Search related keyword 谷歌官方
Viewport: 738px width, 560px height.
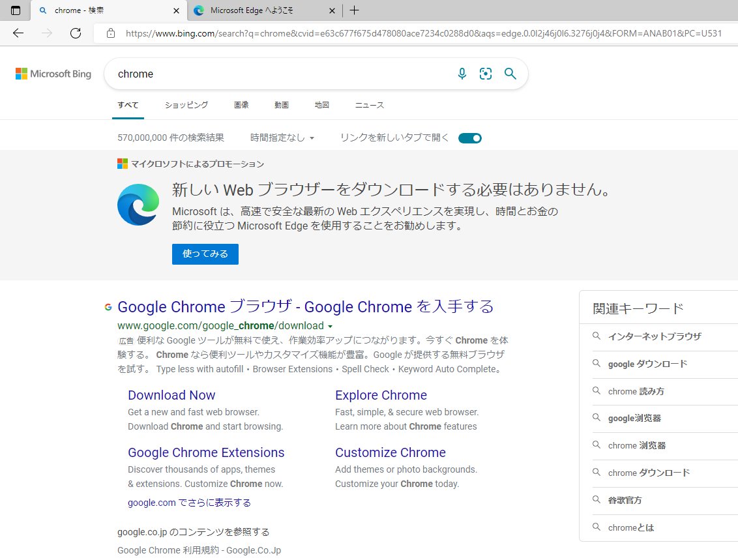(625, 500)
